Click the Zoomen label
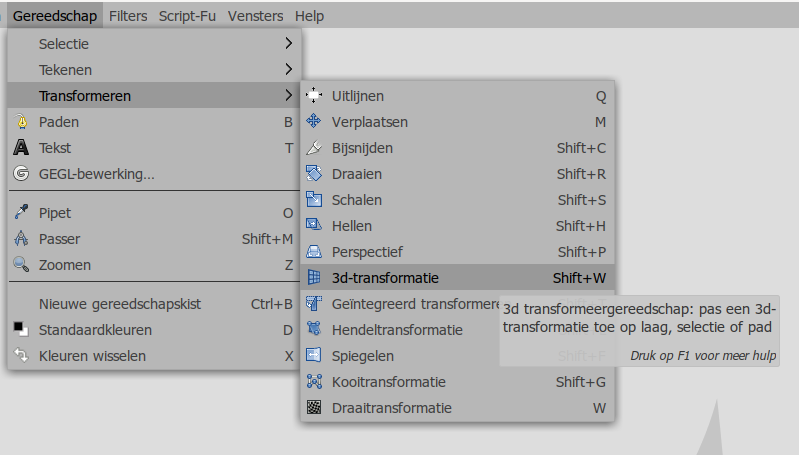799x455 pixels. (x=65, y=265)
